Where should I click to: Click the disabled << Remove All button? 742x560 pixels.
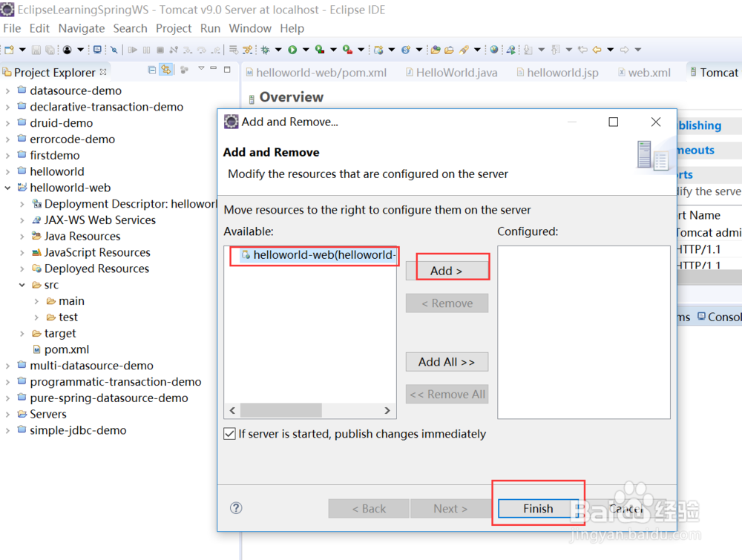(447, 394)
